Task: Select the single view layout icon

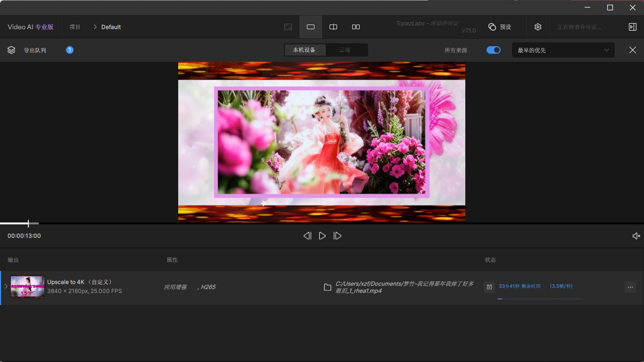Action: 311,27
